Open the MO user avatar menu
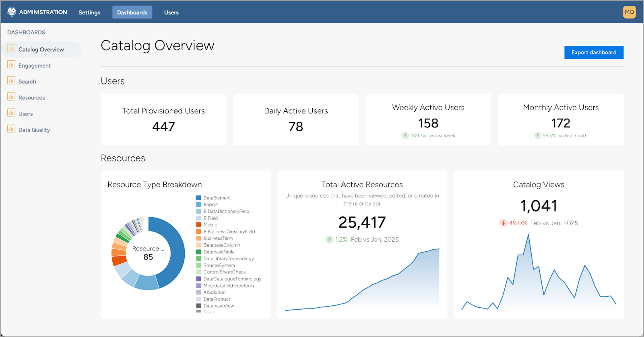644x337 pixels. click(630, 12)
